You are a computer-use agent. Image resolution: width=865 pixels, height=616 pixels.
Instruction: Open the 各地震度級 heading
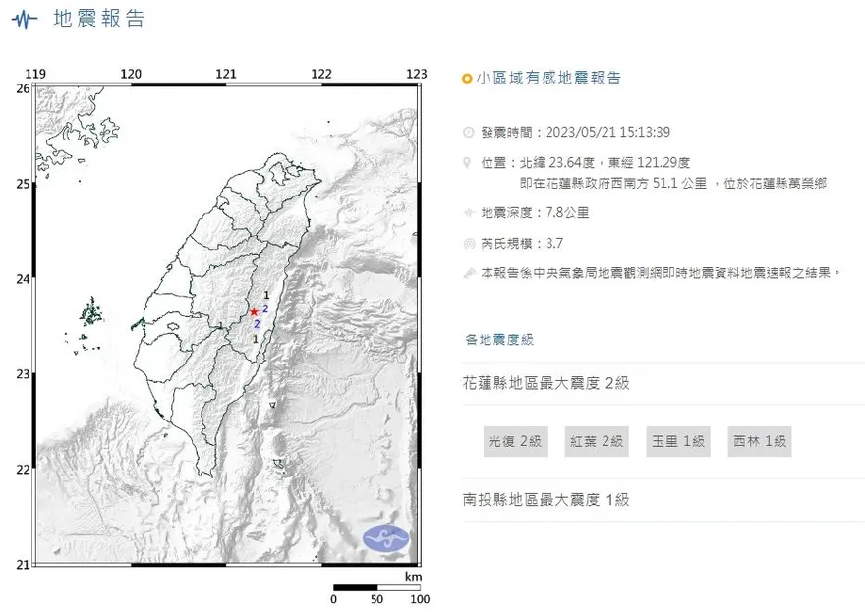pyautogui.click(x=499, y=340)
